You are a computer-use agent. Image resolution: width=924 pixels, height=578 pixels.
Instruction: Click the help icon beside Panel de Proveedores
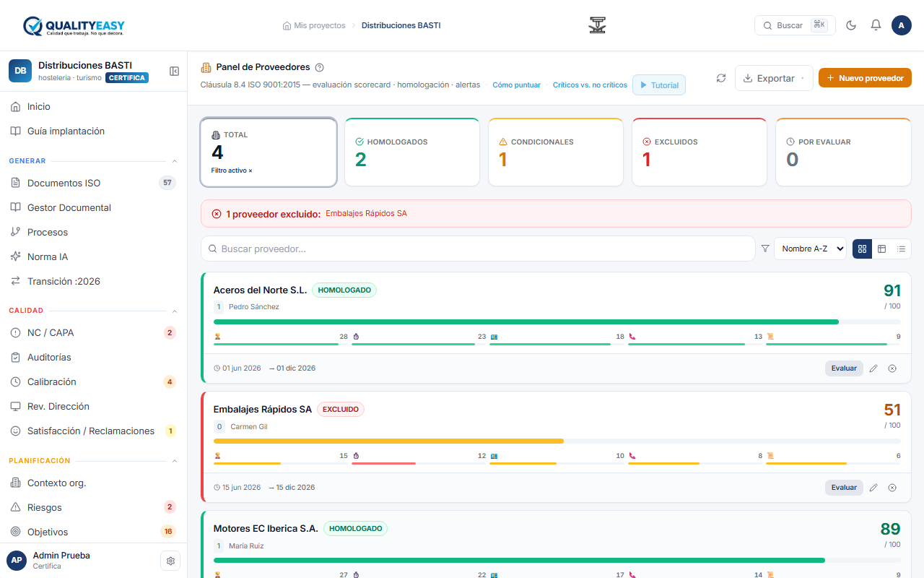[x=320, y=67]
